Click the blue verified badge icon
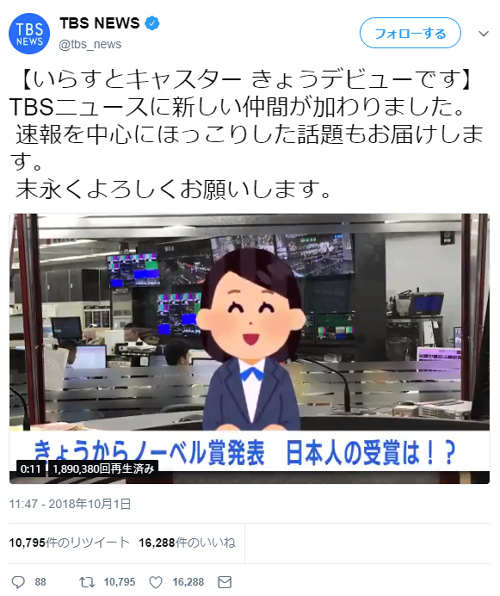This screenshot has height=596, width=500. (x=152, y=24)
